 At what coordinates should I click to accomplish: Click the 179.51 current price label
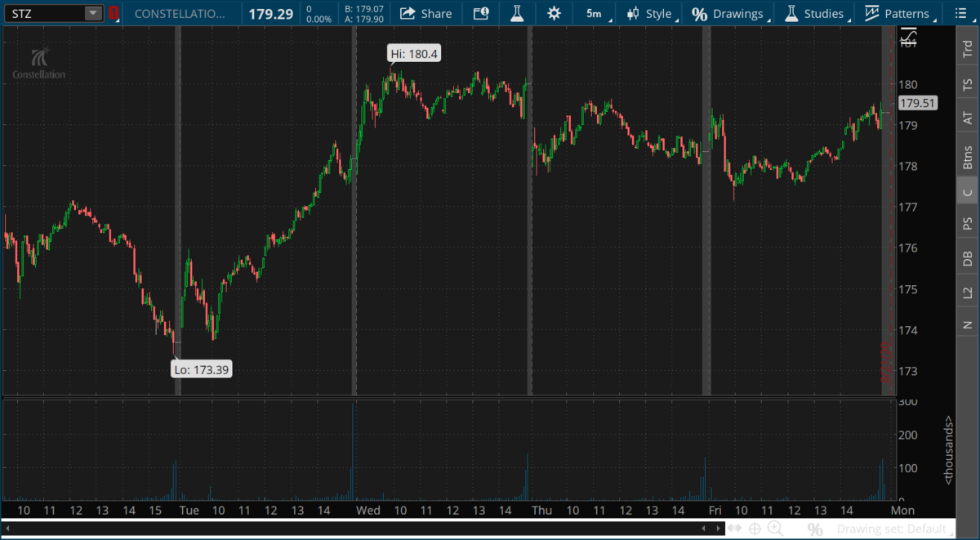tap(917, 103)
